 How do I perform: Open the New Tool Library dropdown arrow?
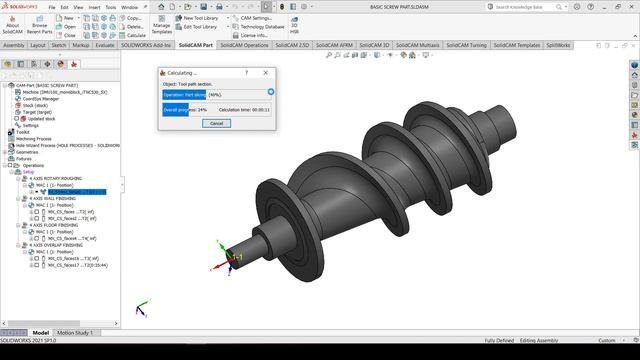(228, 18)
